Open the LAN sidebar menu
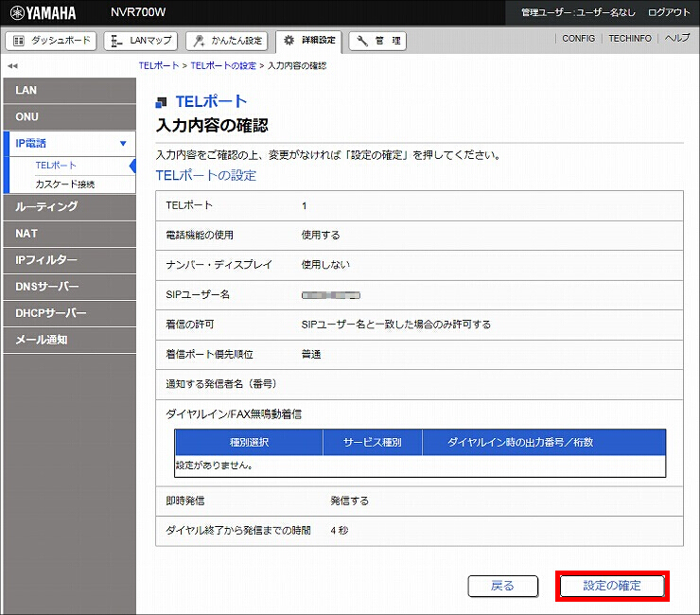 70,91
